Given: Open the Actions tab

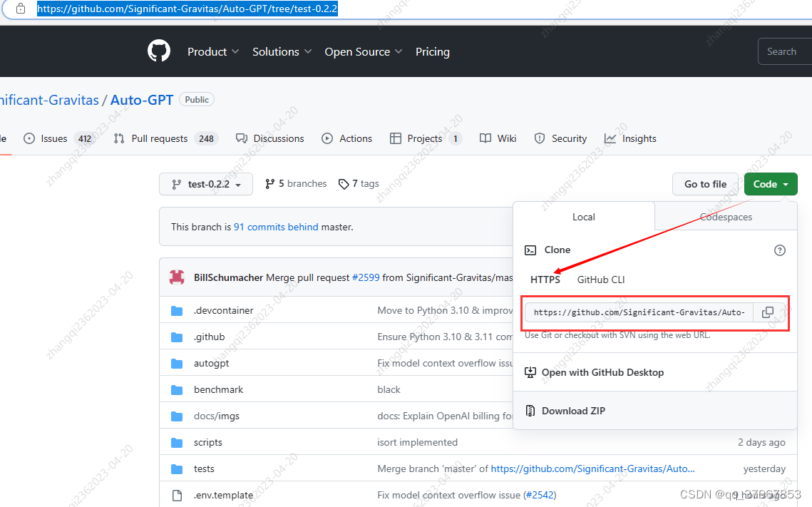Looking at the screenshot, I should tap(347, 138).
